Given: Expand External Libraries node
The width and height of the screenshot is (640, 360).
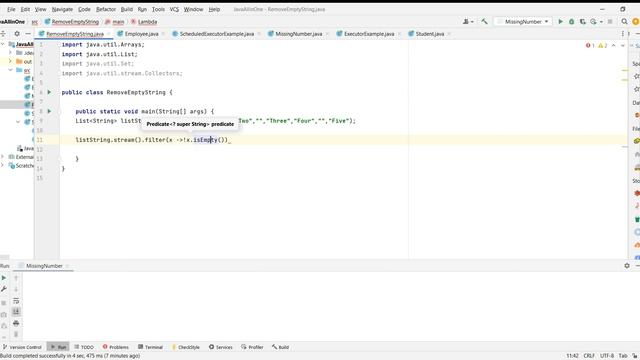Looking at the screenshot, I should (x=2, y=157).
